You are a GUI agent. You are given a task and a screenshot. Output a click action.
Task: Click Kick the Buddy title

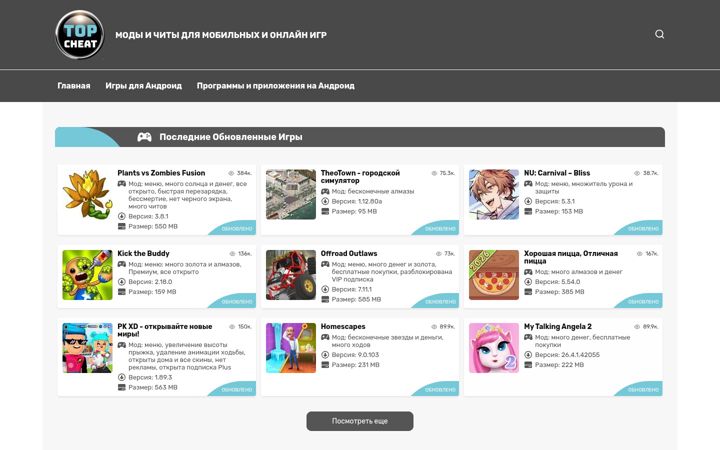click(x=143, y=253)
